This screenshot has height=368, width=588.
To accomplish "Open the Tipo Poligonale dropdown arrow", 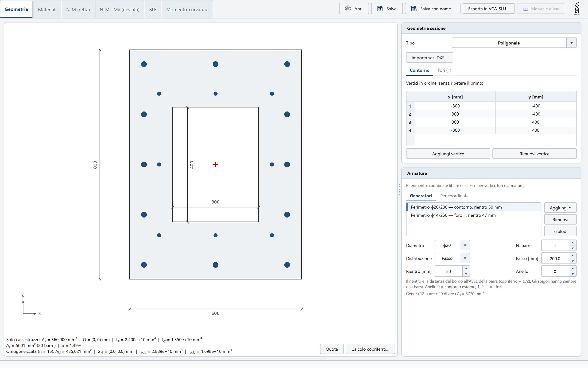I will pos(571,43).
